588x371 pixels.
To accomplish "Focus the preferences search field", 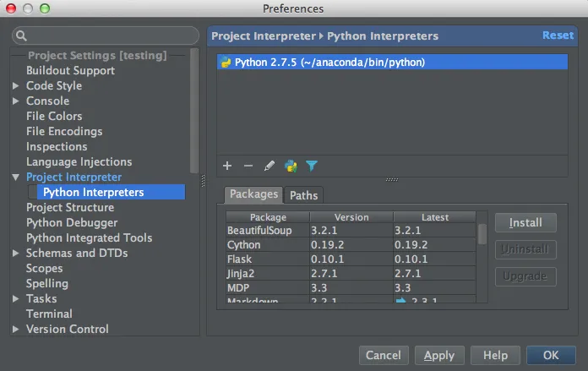I will (x=110, y=36).
